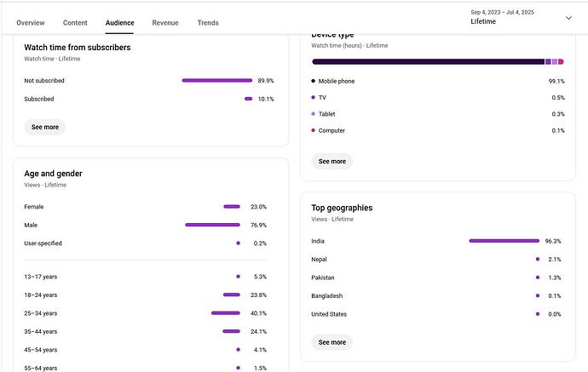Click the Tablet legend dot
This screenshot has width=588, height=372.
pos(313,114)
